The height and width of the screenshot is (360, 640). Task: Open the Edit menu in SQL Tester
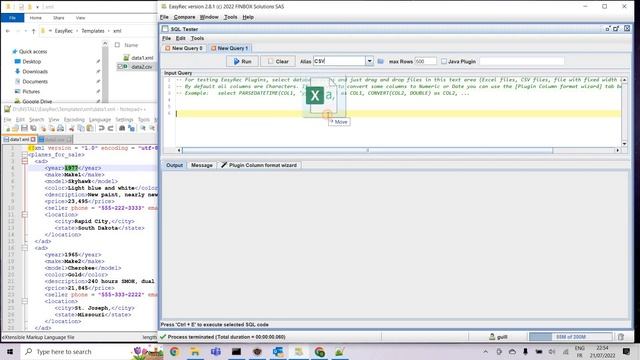coord(180,38)
